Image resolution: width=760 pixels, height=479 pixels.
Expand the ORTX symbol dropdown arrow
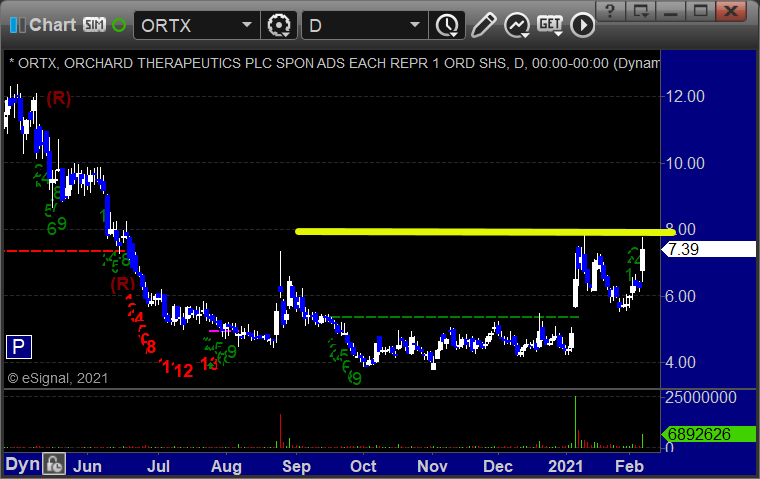[x=247, y=25]
